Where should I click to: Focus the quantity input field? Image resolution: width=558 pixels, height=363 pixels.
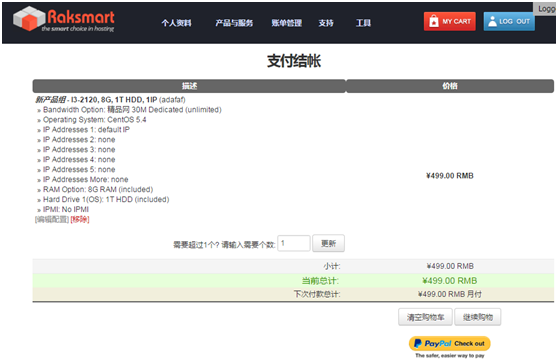[294, 243]
